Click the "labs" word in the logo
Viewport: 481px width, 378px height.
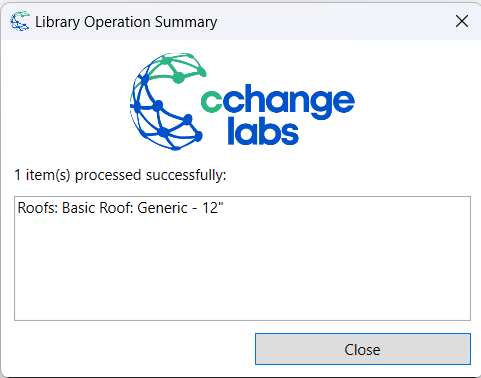[263, 131]
